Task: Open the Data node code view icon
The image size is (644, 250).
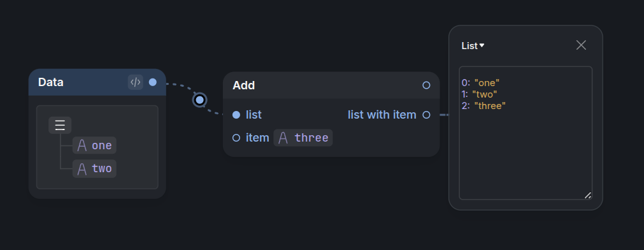Action: click(136, 82)
